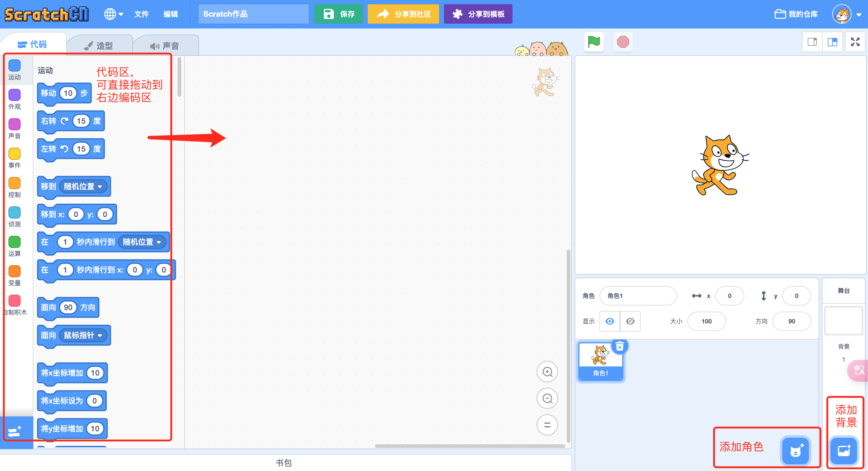
Task: Click value 90 in 面向 方向 block
Action: [x=68, y=307]
